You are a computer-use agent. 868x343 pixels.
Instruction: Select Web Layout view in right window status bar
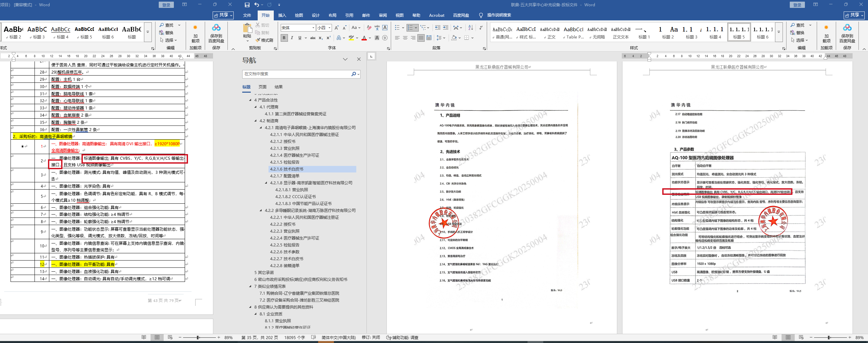(801, 337)
